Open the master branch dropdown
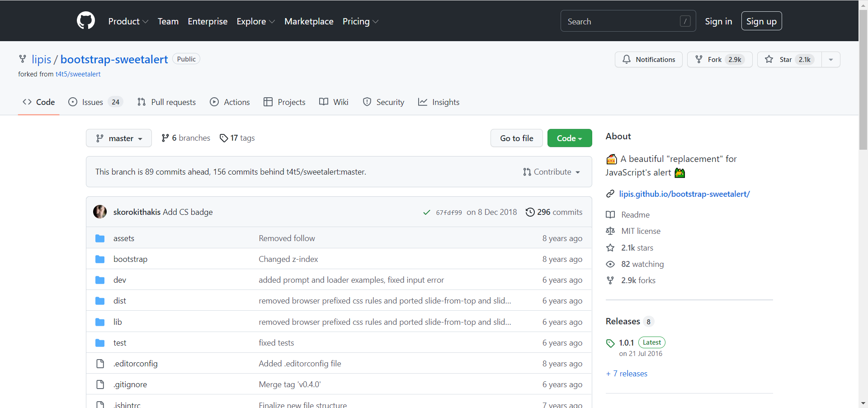The image size is (868, 408). (119, 138)
